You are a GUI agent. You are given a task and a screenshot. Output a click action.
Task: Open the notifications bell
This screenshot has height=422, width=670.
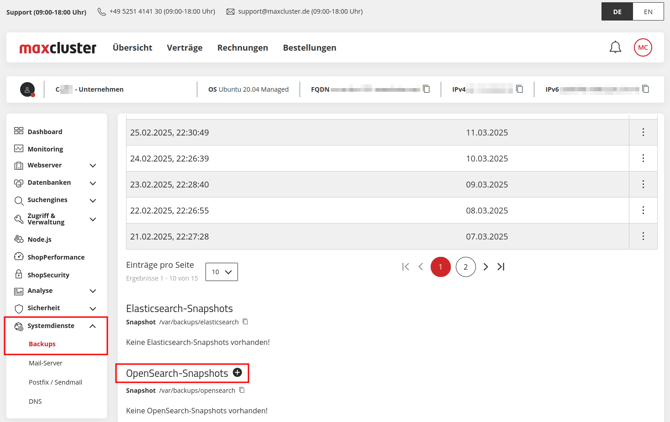click(x=615, y=47)
